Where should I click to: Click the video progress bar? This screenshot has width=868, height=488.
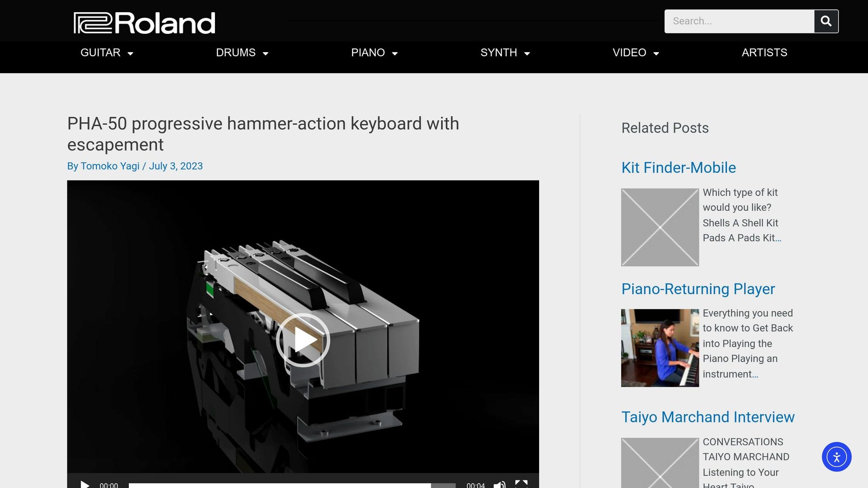pyautogui.click(x=292, y=485)
